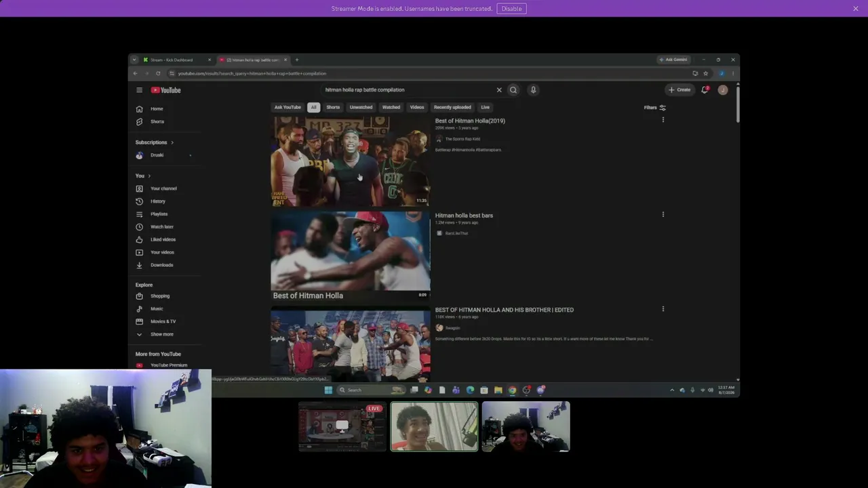Open the Best of Hitman Holla(2019) title

(x=470, y=121)
